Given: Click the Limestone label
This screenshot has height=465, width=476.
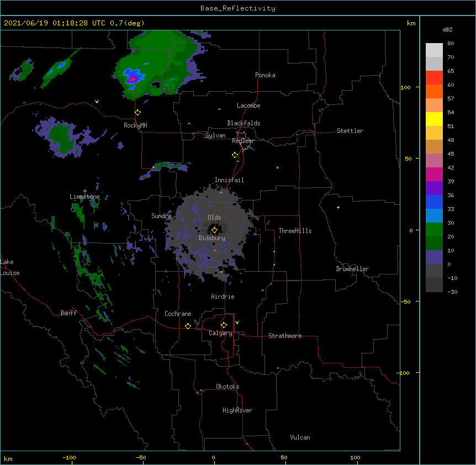Looking at the screenshot, I should [x=84, y=197].
